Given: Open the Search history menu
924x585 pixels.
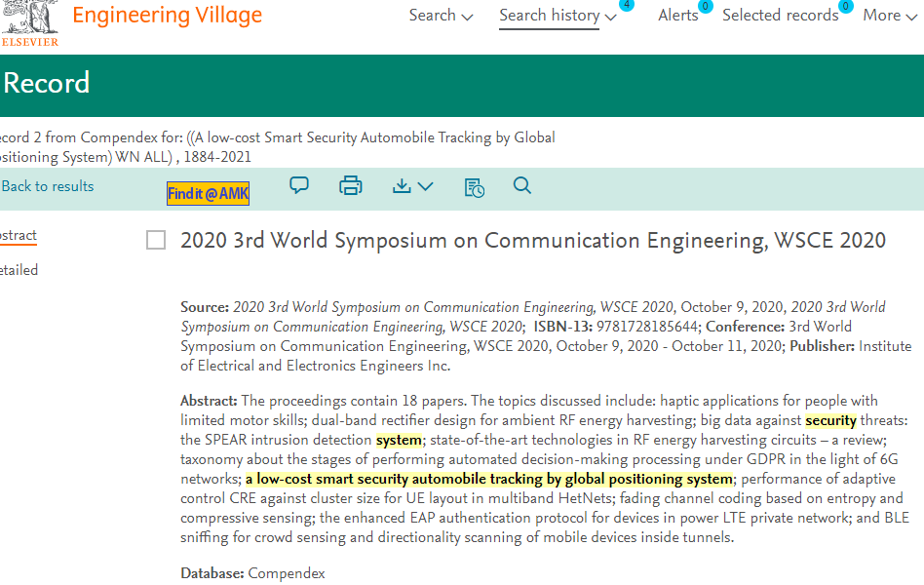Looking at the screenshot, I should click(x=558, y=16).
